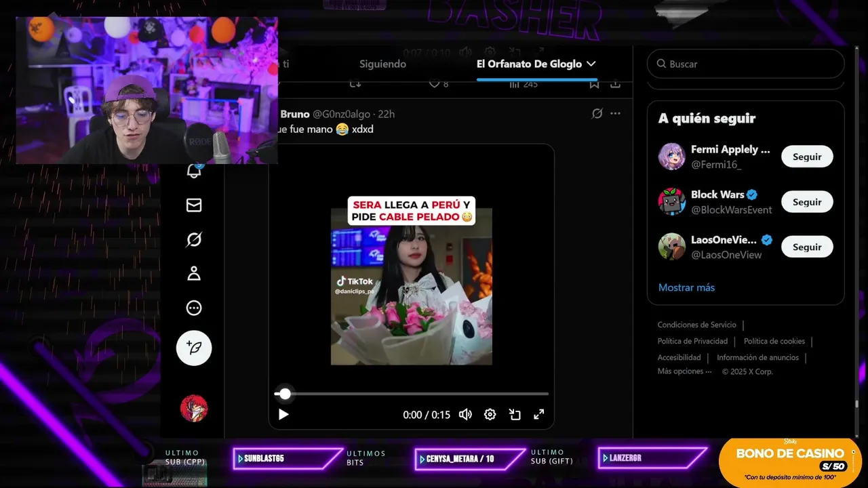Switch to Siguiendo tab
The height and width of the screenshot is (488, 868).
382,64
